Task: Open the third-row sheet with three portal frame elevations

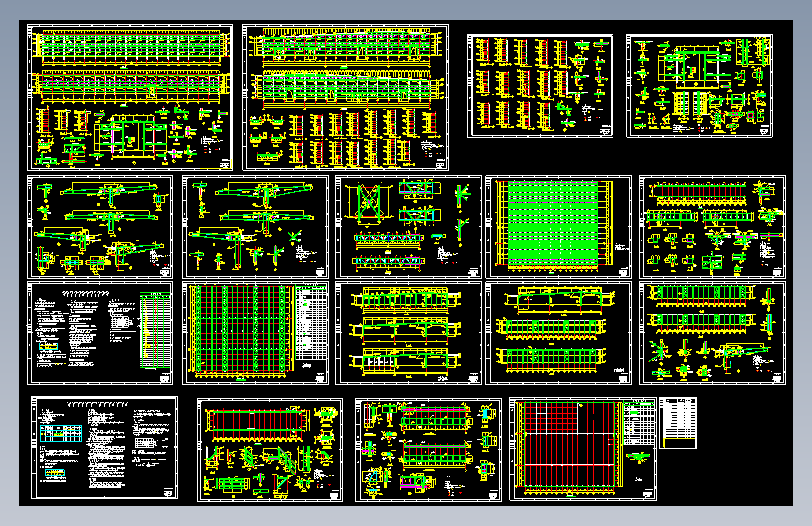Action: click(x=408, y=333)
